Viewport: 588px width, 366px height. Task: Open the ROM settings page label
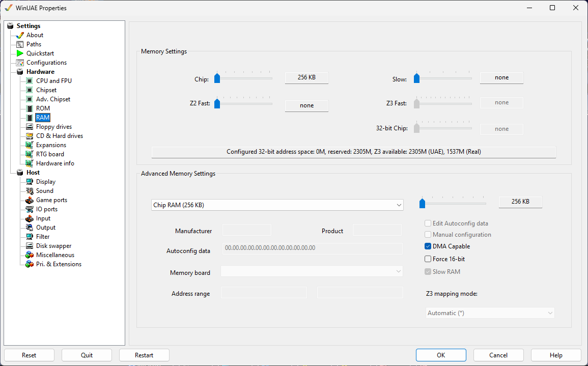pyautogui.click(x=43, y=108)
